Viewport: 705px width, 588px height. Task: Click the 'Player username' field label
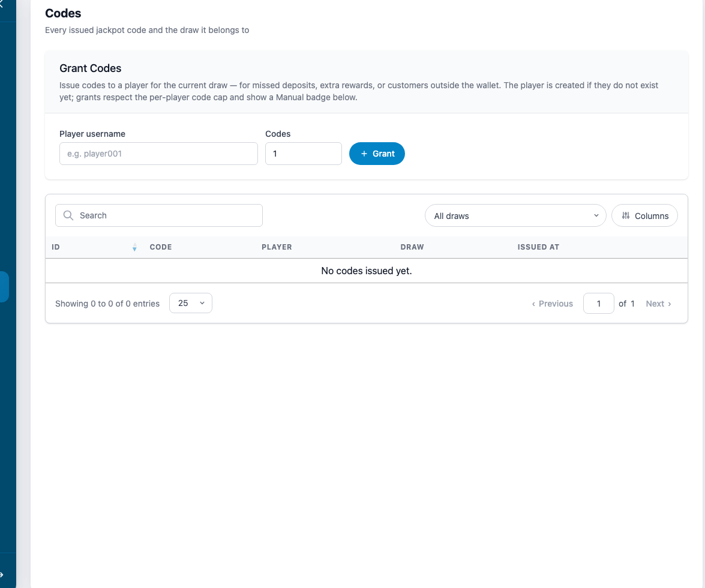[x=92, y=134]
